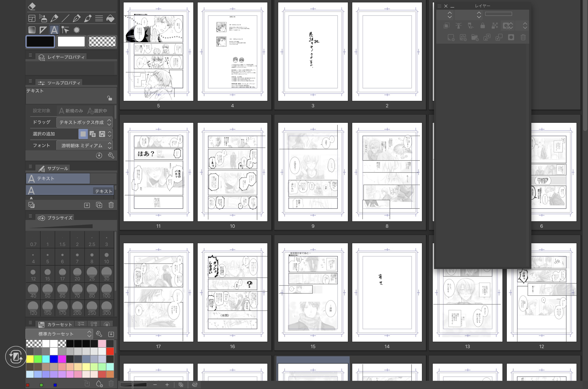Viewport: 588px width, 389px height.
Task: Select the Eraser tool
Action: click(32, 6)
